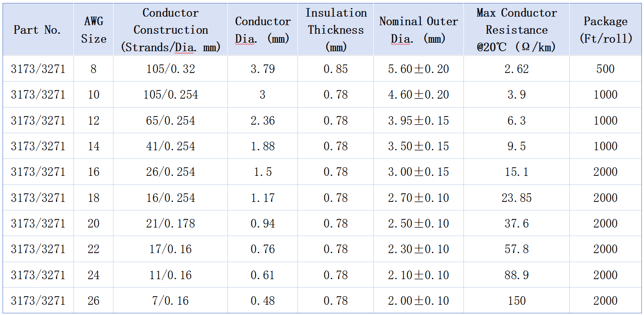
Task: Click the 21/0.178 conductor construction cell
Action: point(170,223)
